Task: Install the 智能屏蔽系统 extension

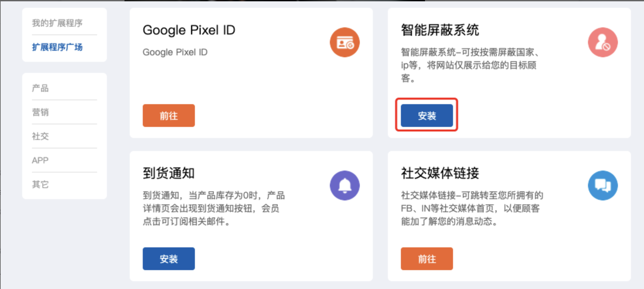Action: 427,116
